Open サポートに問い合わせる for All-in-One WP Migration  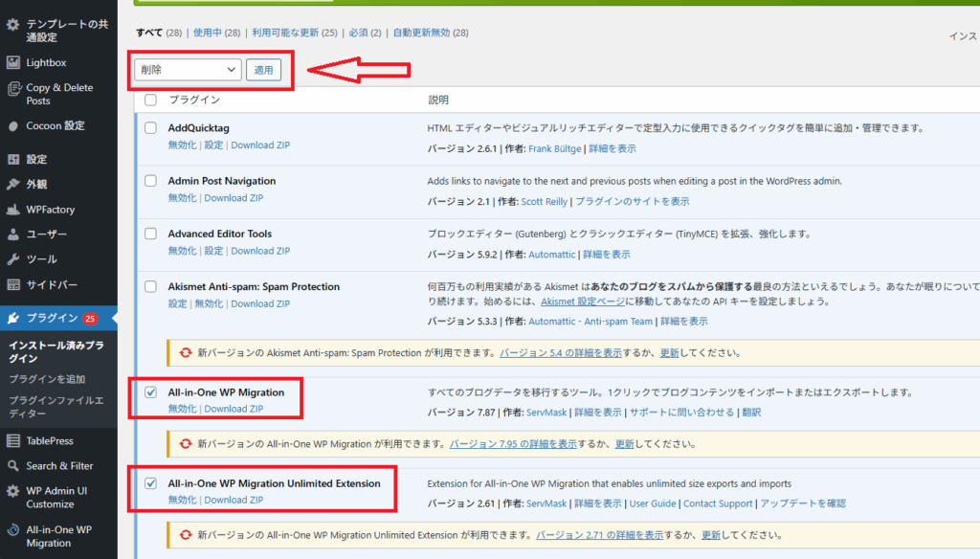[681, 413]
